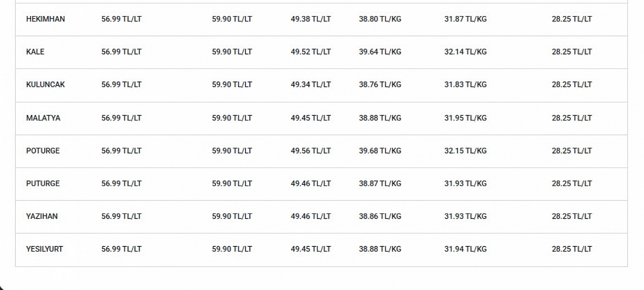The width and height of the screenshot is (644, 290).
Task: Click the YAZIHAN district cell
Action: [x=42, y=216]
